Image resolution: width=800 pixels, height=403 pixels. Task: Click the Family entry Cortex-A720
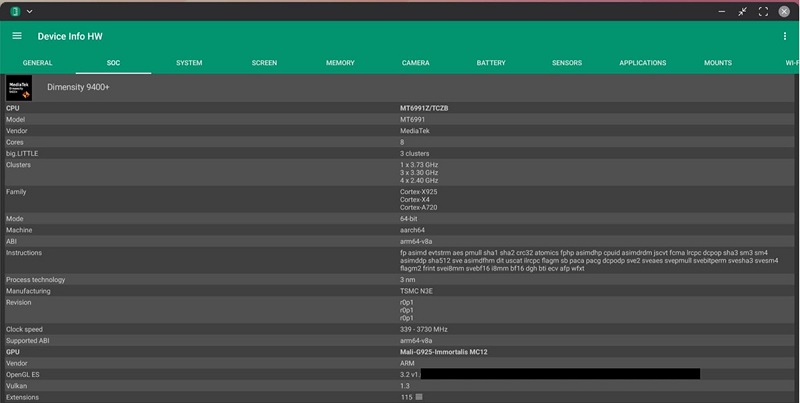(x=418, y=208)
